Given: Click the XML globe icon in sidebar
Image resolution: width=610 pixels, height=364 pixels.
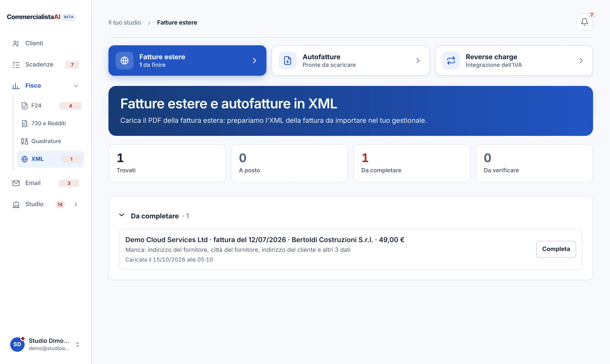Looking at the screenshot, I should pyautogui.click(x=25, y=159).
